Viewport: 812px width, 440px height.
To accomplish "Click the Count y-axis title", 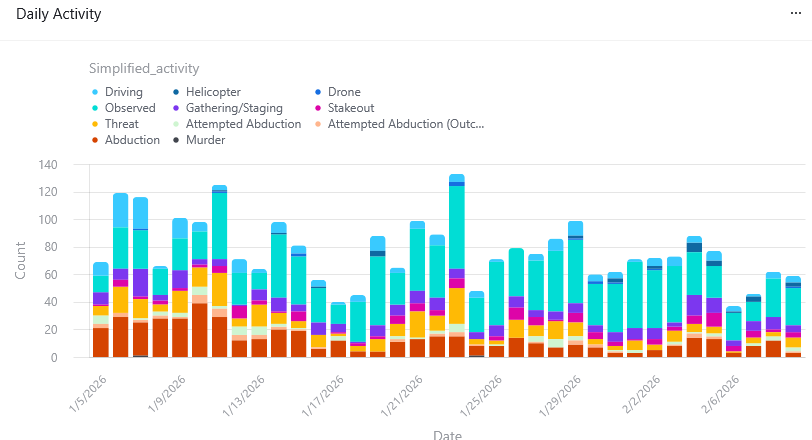I will [22, 260].
